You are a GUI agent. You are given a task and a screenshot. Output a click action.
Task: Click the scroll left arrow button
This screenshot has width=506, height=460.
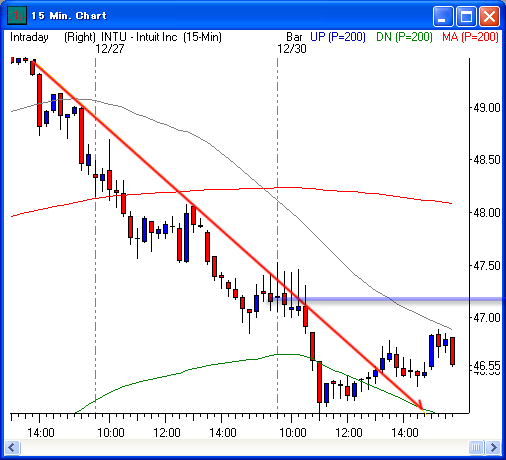click(13, 447)
